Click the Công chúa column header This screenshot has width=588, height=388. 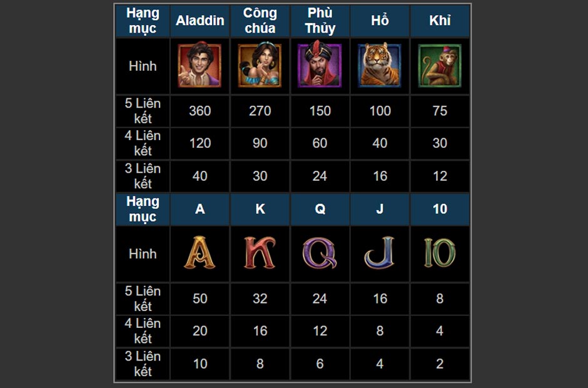coord(260,21)
